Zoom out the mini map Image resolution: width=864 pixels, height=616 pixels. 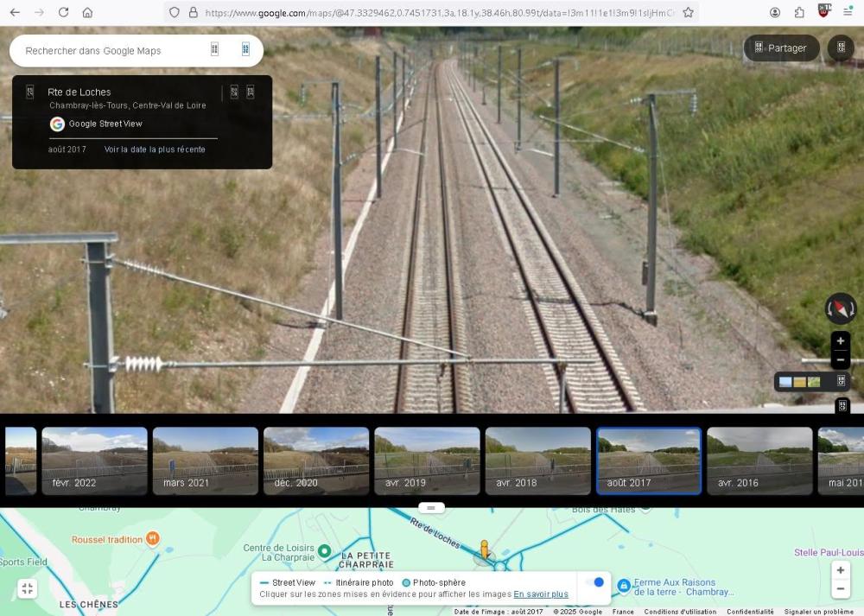[841, 589]
